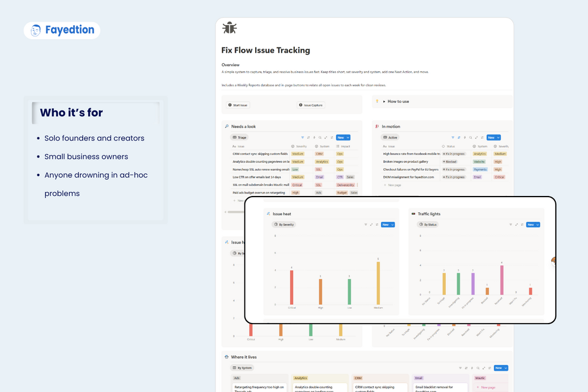The width and height of the screenshot is (588, 392).
Task: Search within Where it lives board
Action: coord(478,368)
